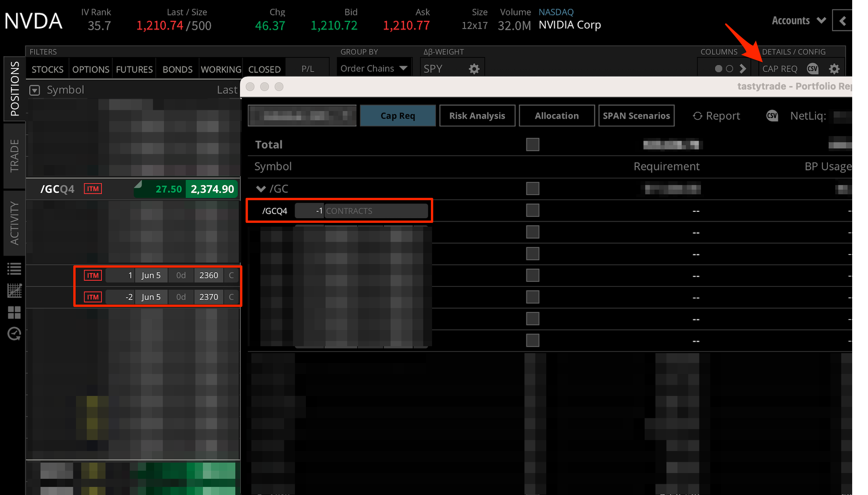Open the Order Chains group-by dropdown

pyautogui.click(x=373, y=68)
